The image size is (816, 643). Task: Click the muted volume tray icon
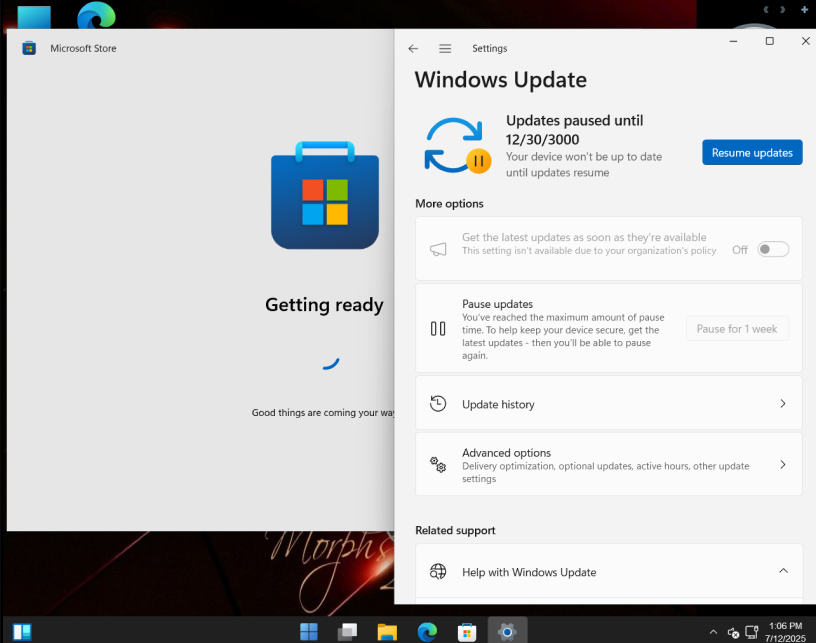[x=733, y=633]
